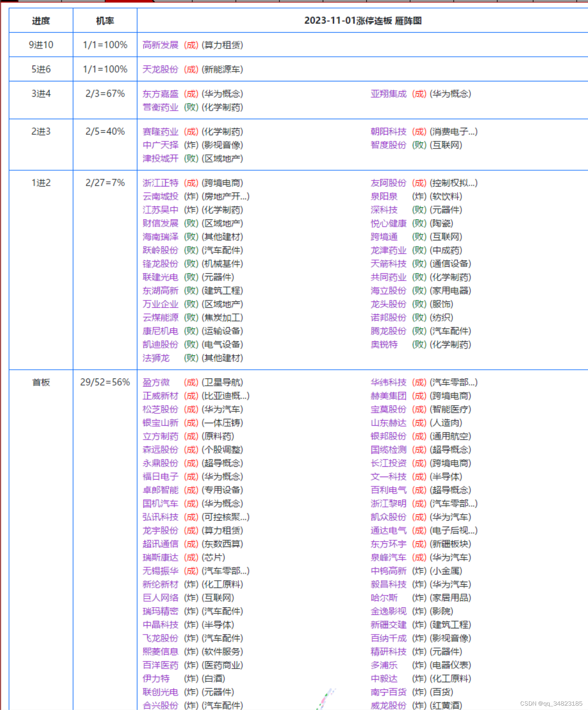Click 泉峰汽车 stock link

pyautogui.click(x=388, y=557)
